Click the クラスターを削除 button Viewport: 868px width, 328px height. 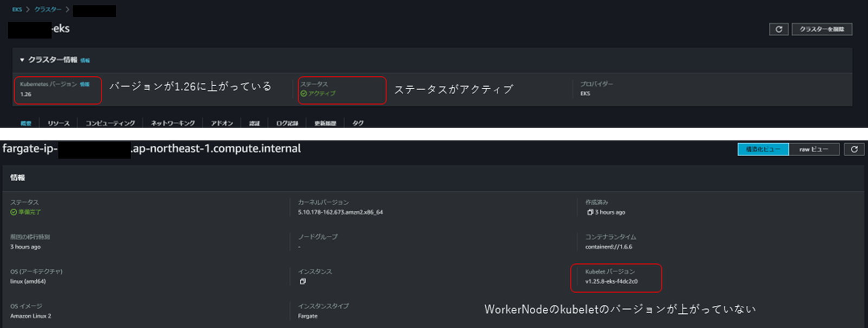tap(821, 29)
